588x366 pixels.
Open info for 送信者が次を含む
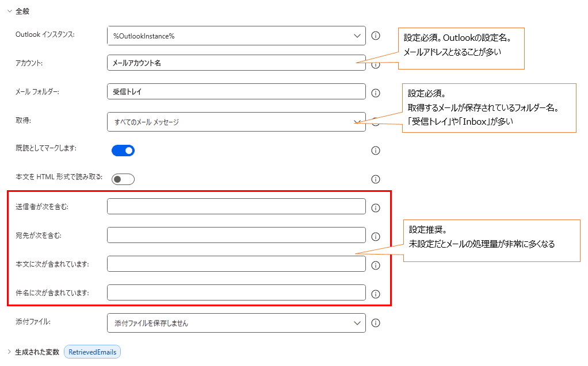376,207
